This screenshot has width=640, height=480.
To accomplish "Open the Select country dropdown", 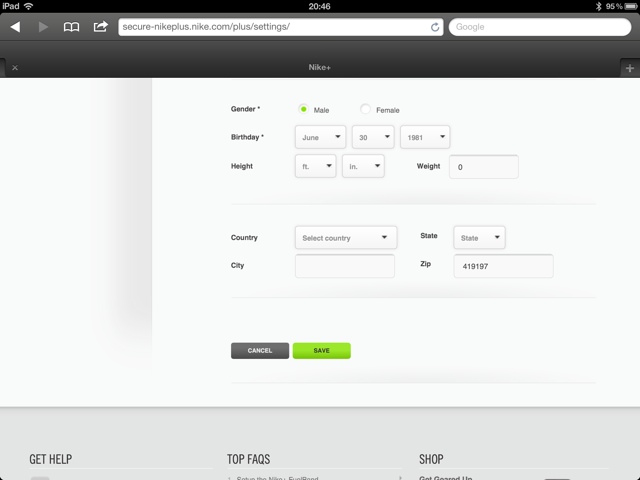I will tap(346, 238).
